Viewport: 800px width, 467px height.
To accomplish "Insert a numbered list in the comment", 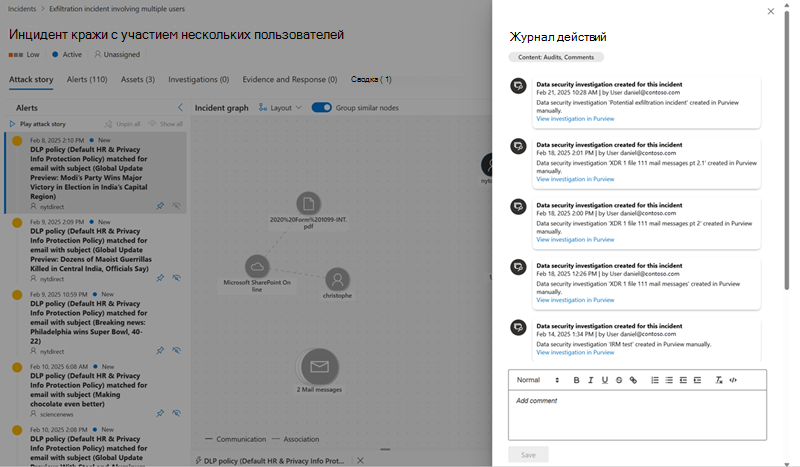I will click(x=655, y=380).
